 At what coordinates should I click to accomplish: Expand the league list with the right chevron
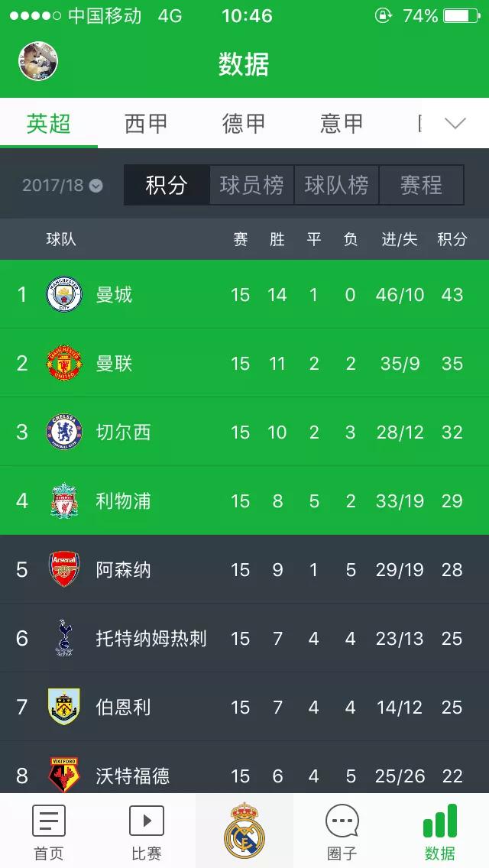tap(455, 122)
